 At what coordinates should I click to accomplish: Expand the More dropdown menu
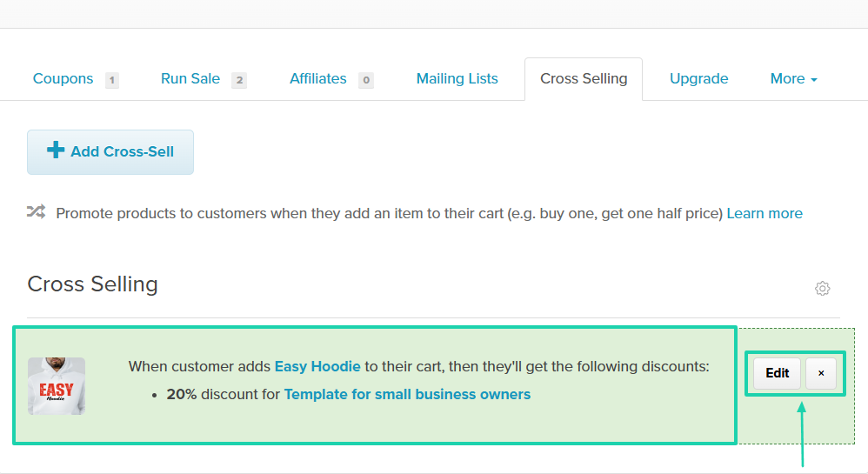793,78
